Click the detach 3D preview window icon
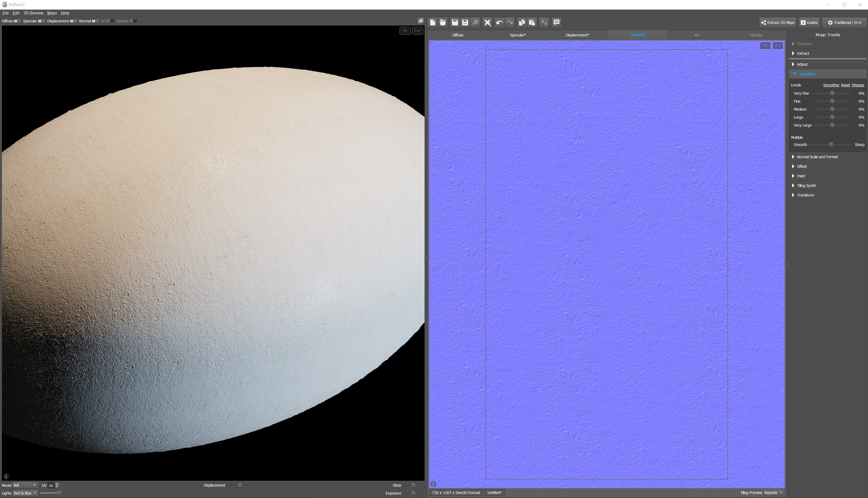The width and height of the screenshot is (868, 498). (421, 21)
